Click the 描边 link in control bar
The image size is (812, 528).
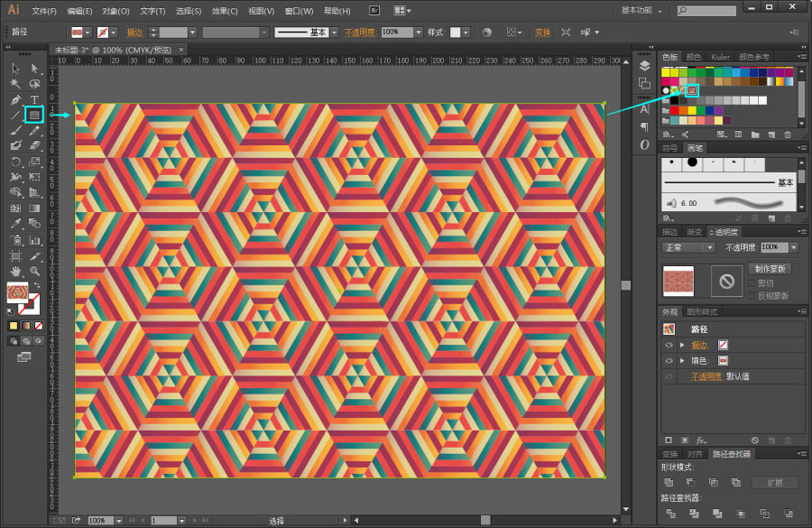click(134, 32)
